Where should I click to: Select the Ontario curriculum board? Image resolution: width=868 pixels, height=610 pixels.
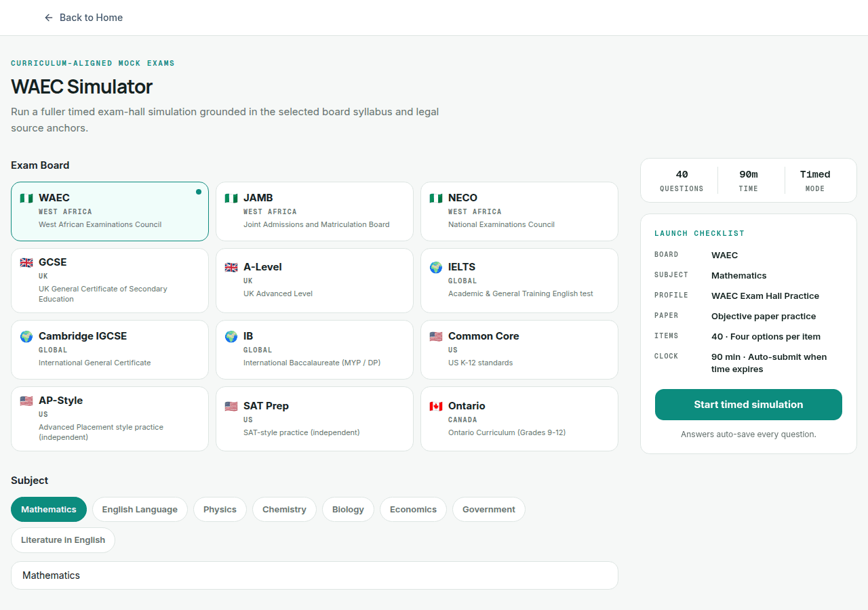point(519,419)
